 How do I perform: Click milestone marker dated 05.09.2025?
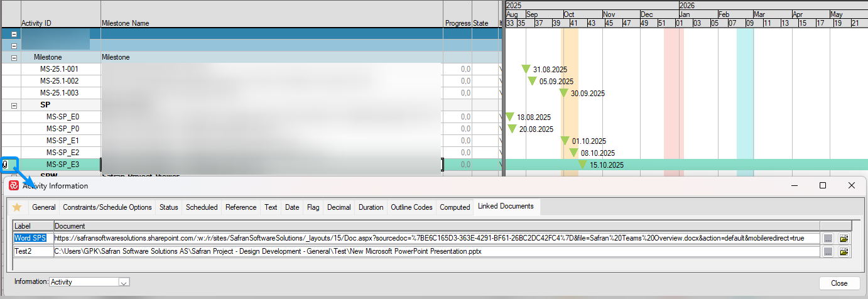(x=533, y=81)
